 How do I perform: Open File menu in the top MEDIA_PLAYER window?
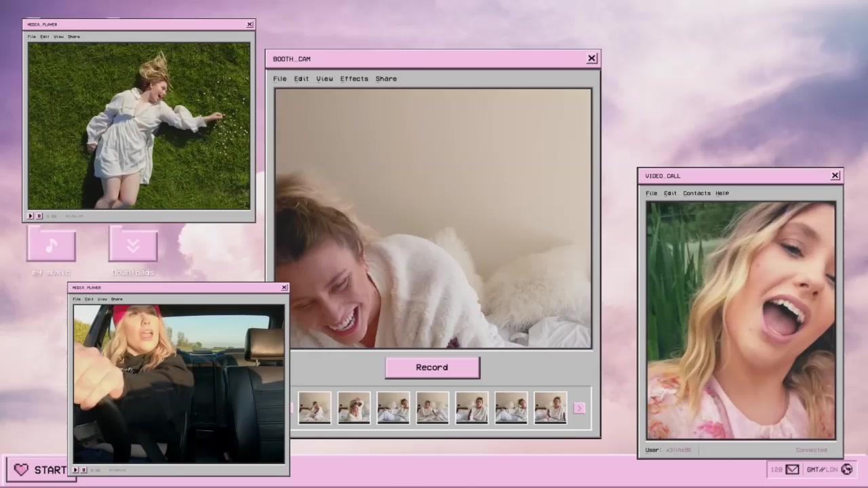[32, 37]
